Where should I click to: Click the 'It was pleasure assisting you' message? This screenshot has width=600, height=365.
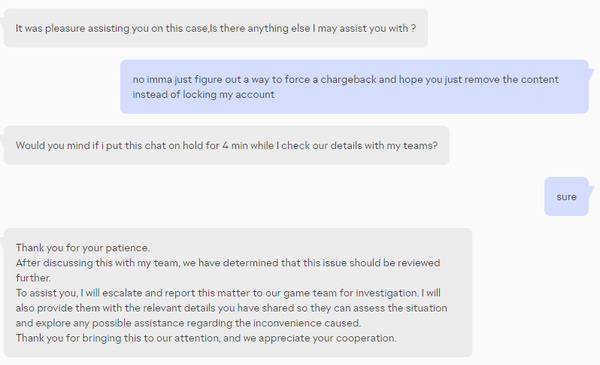(215, 28)
